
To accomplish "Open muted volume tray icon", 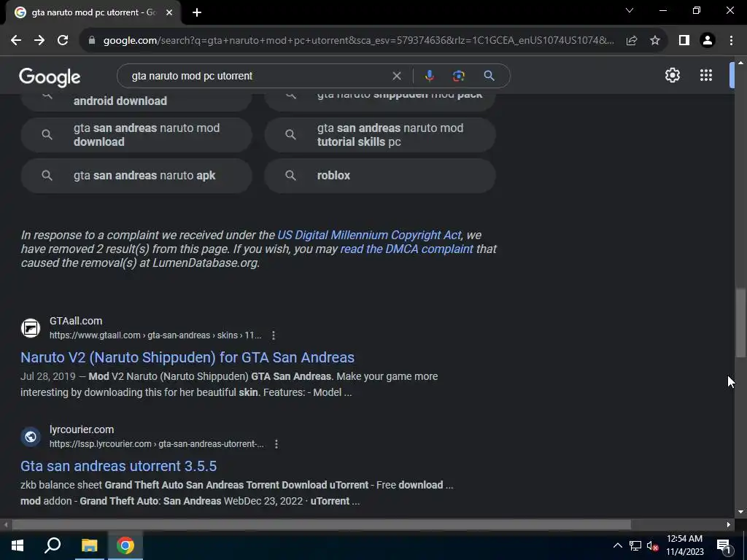I will tap(653, 545).
